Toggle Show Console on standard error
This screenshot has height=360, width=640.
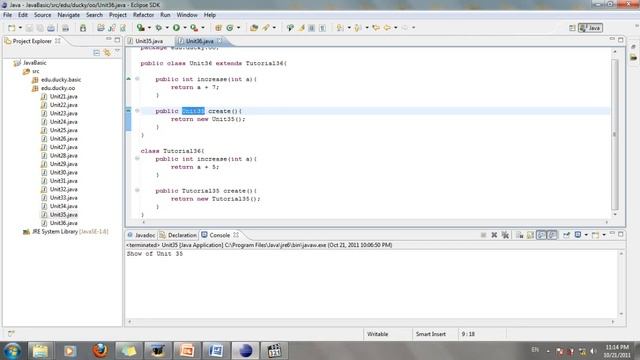pos(552,235)
